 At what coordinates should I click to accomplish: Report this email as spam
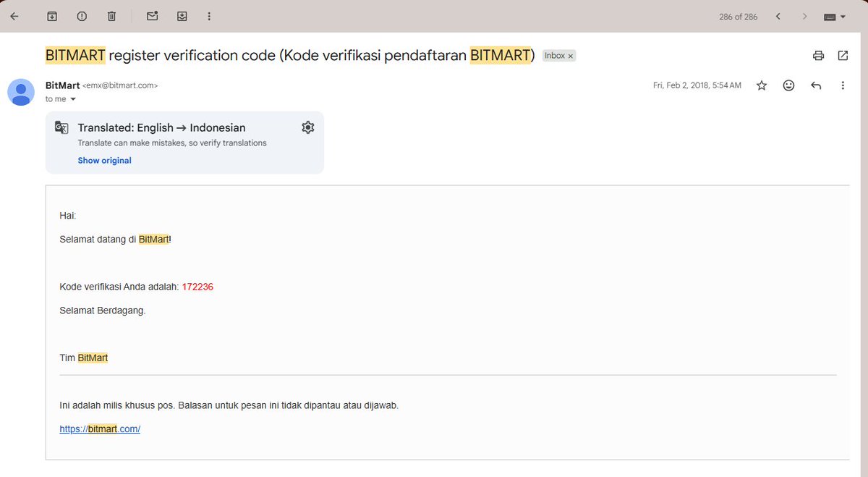pos(82,16)
